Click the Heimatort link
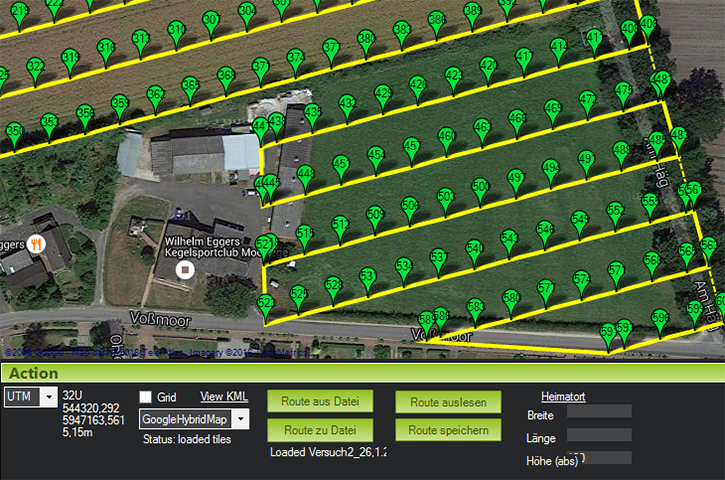 [x=563, y=397]
